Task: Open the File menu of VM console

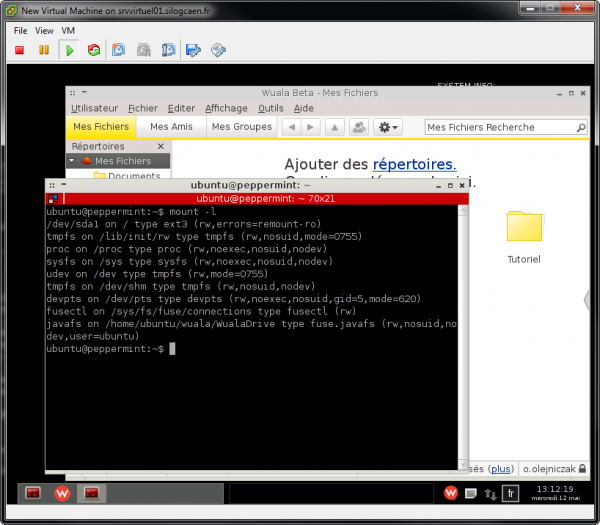Action: tap(20, 31)
